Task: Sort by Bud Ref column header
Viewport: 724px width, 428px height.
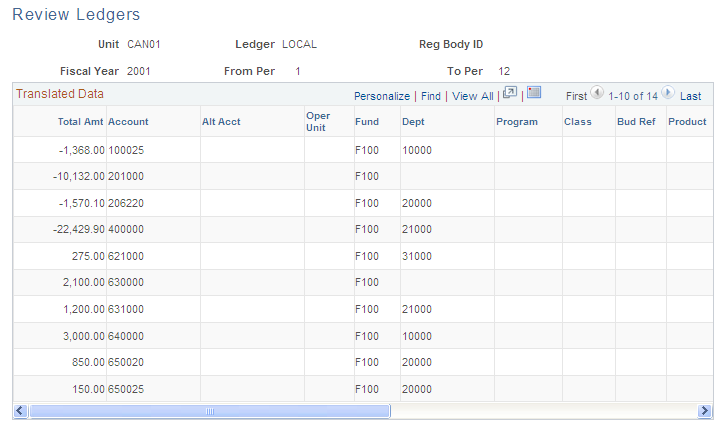Action: 636,122
